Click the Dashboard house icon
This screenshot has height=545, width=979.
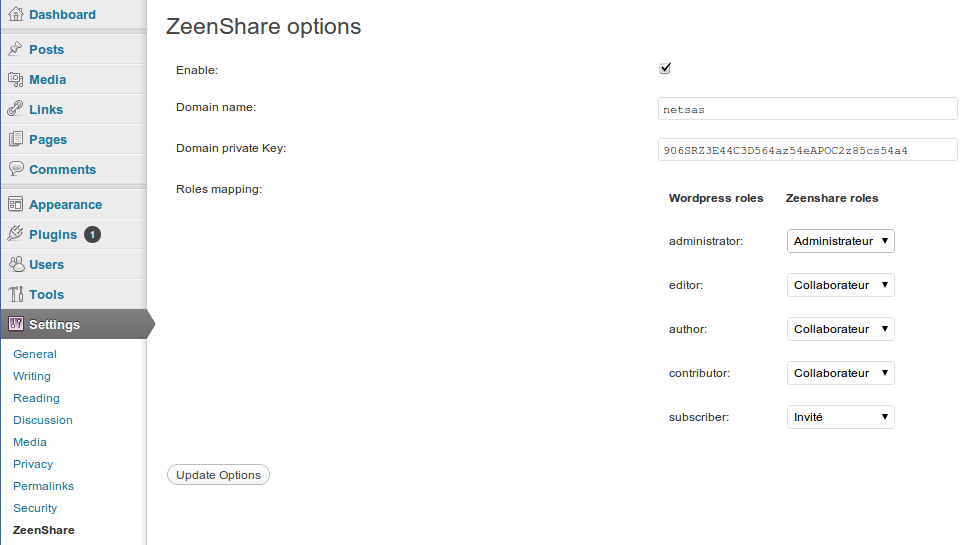[16, 14]
